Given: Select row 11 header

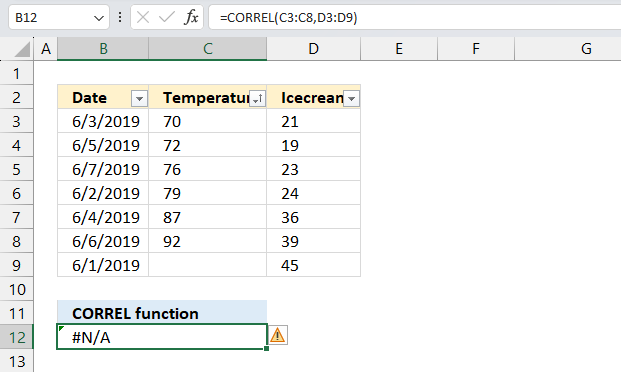Looking at the screenshot, I should (x=16, y=313).
